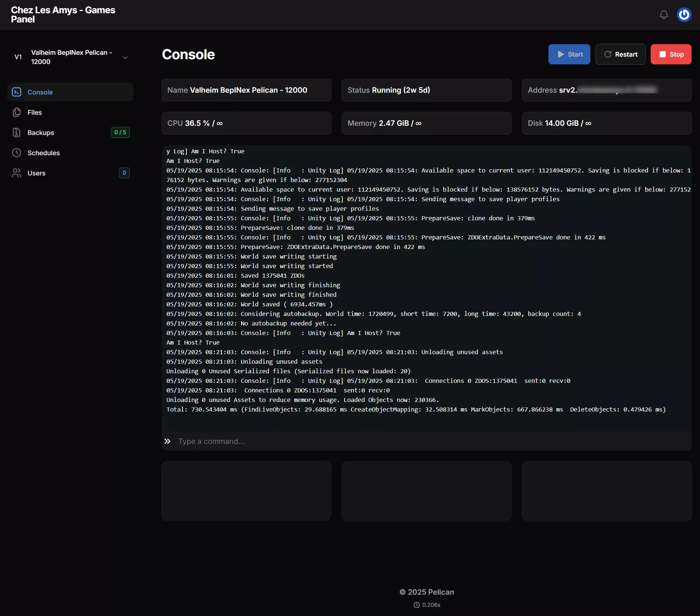Click log line 'No autobackup needed yet...'
The image size is (700, 616).
(x=251, y=323)
